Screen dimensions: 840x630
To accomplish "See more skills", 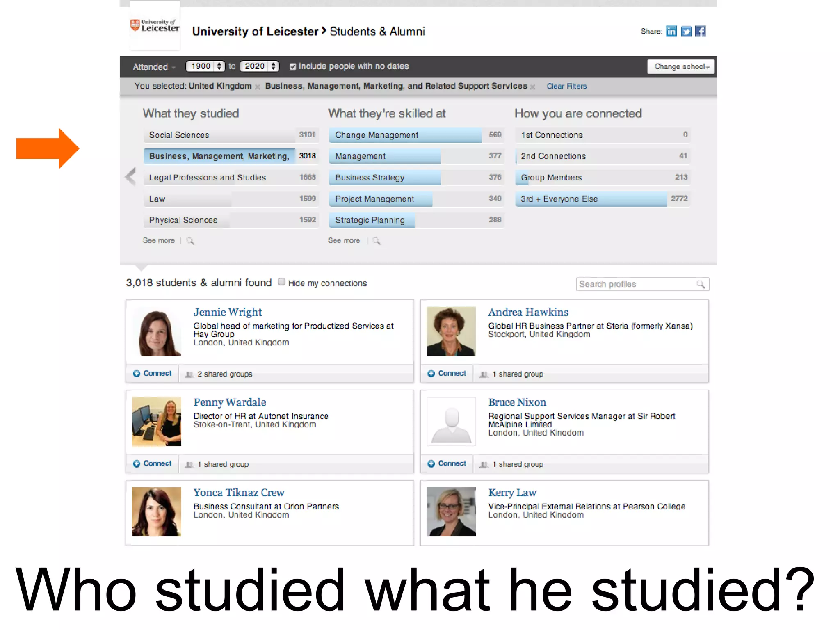I will coord(344,240).
